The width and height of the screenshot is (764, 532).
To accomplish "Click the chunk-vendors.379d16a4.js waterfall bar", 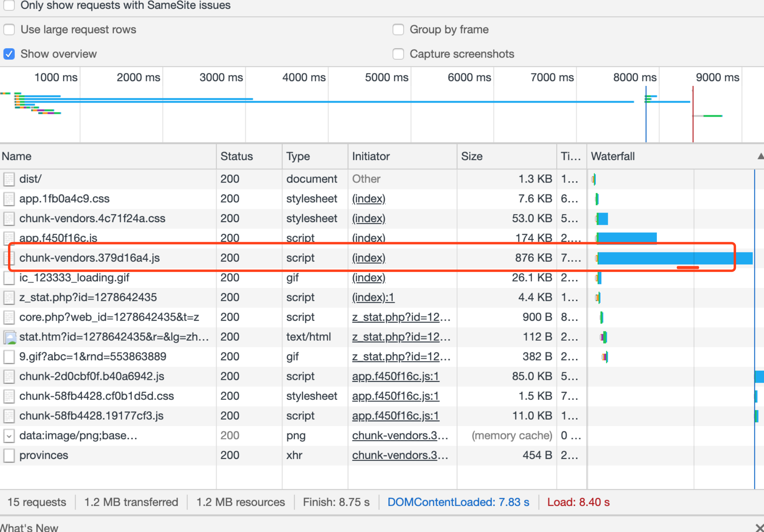I will coord(674,258).
